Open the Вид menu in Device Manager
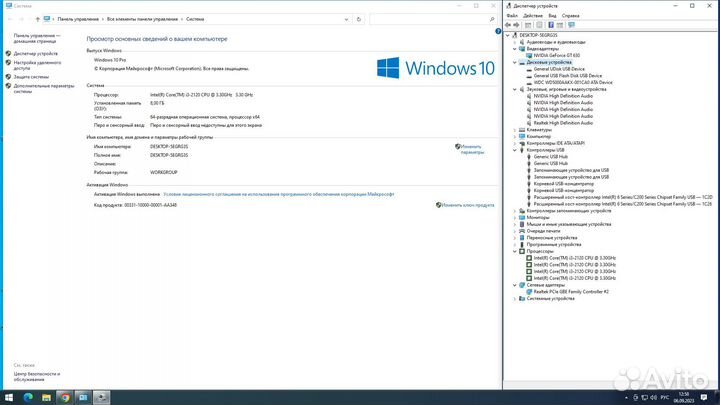Screen dimensions: 720x405 tap(552, 16)
